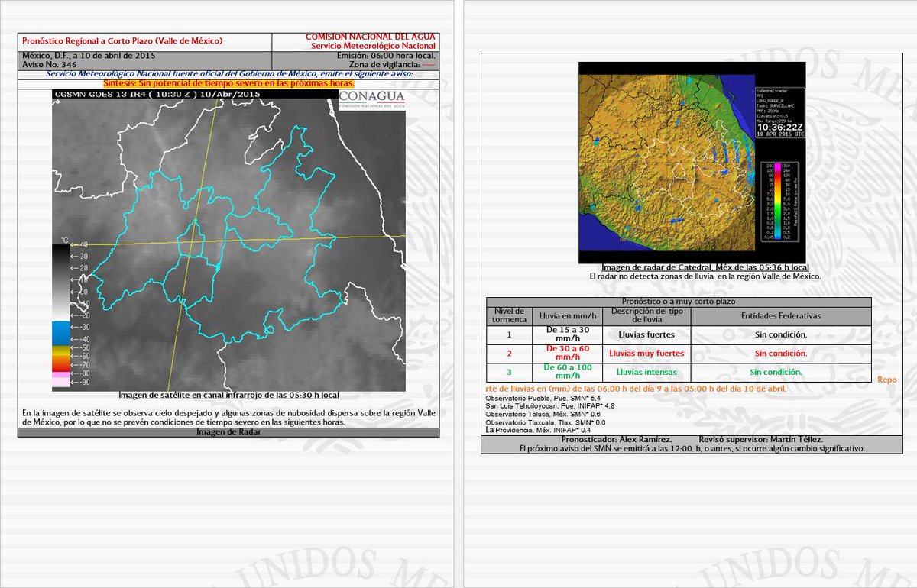The image size is (917, 588).
Task: Click the date 'México, D.F., a 10 de abril de 2015'
Action: click(87, 57)
